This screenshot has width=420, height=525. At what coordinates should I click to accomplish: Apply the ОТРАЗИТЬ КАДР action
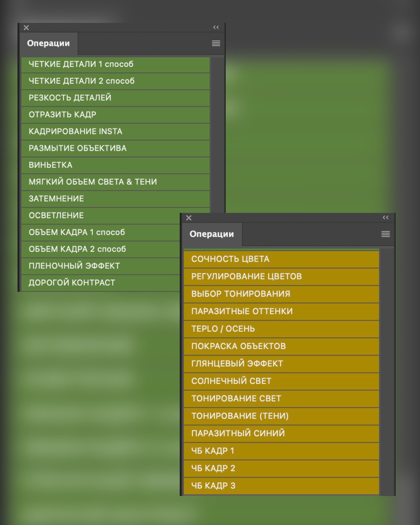coord(115,115)
